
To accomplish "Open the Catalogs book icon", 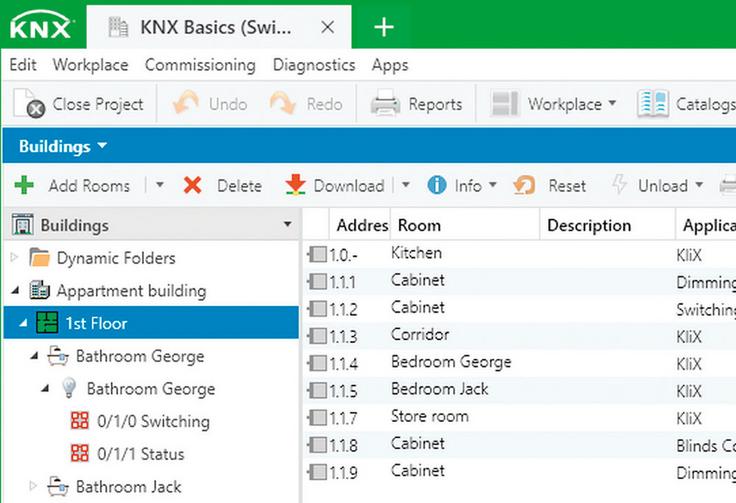I will tap(653, 104).
